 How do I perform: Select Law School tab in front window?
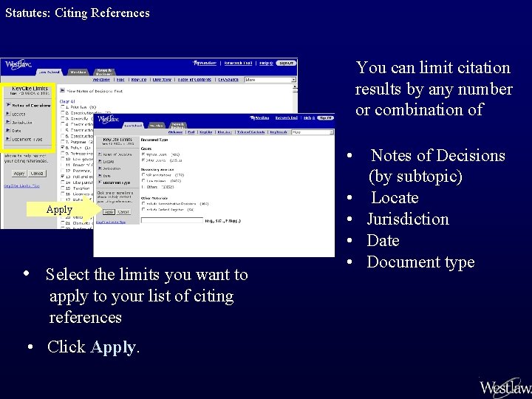pyautogui.click(x=133, y=126)
